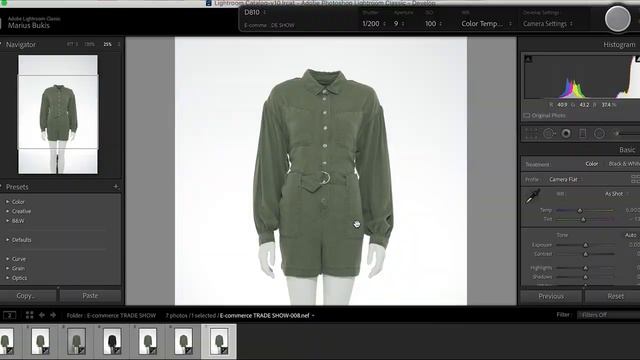
Task: Open the Color Temp white balance tether dropdown
Action: coord(487,24)
